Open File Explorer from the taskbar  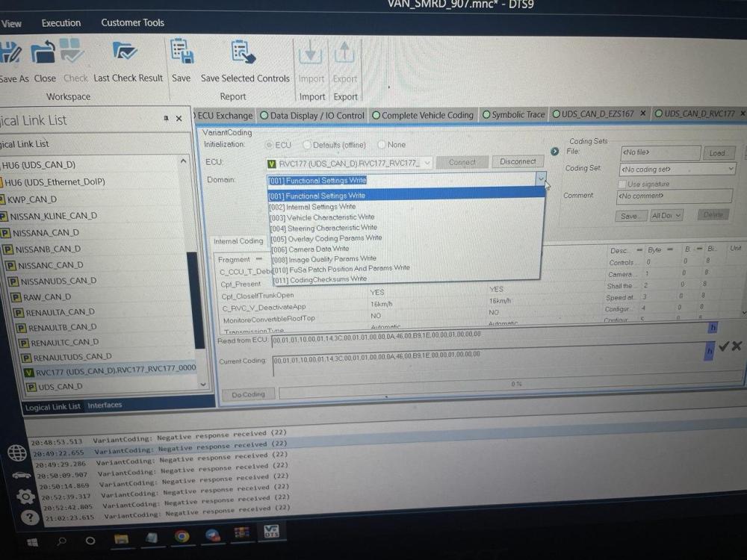point(121,538)
